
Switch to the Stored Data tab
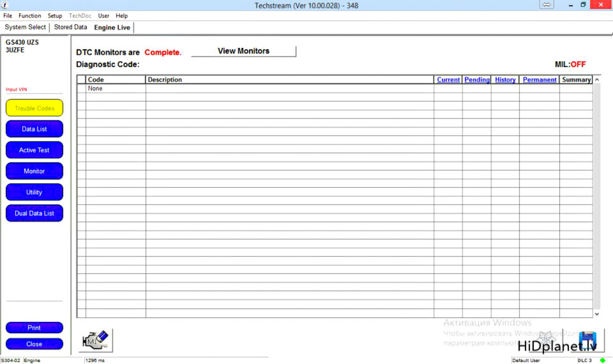point(70,27)
